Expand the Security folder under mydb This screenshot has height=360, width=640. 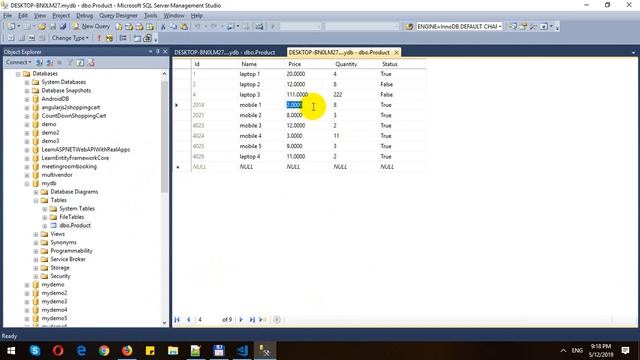36,276
